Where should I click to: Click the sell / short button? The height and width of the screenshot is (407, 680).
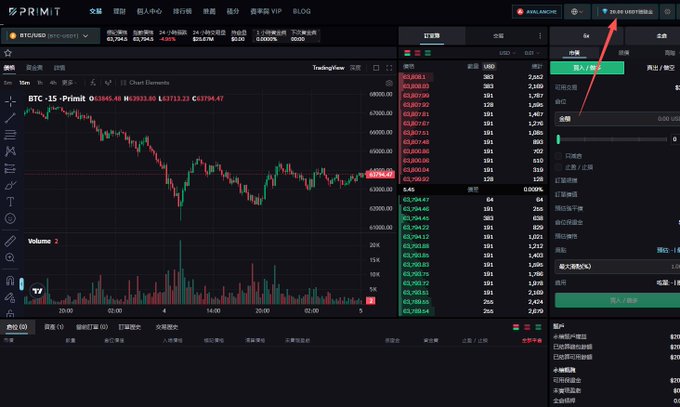click(x=660, y=68)
